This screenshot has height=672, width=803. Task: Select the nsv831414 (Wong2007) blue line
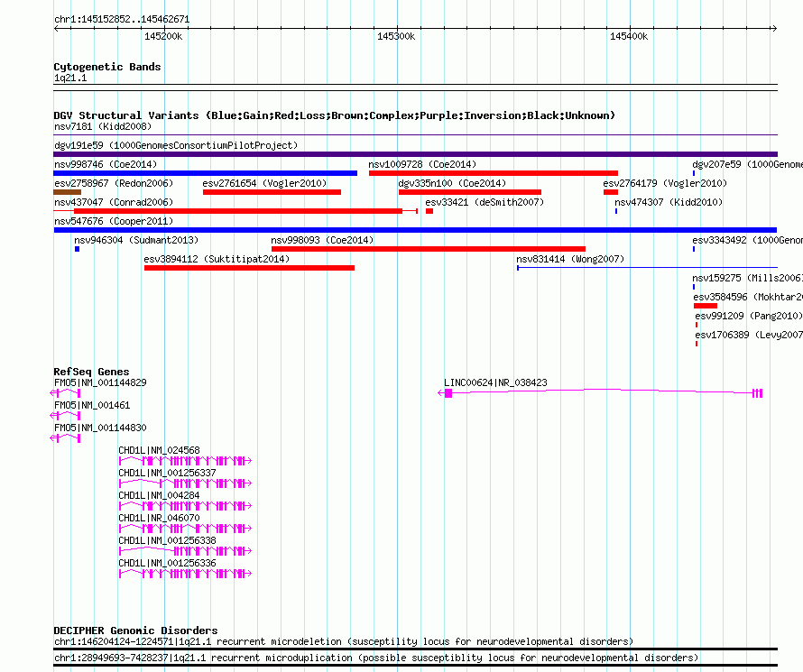click(647, 268)
